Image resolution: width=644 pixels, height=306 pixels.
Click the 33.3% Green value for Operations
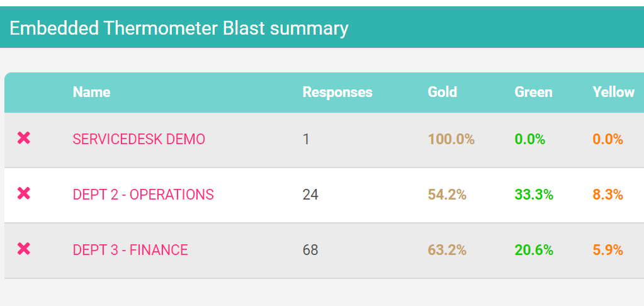(x=534, y=195)
